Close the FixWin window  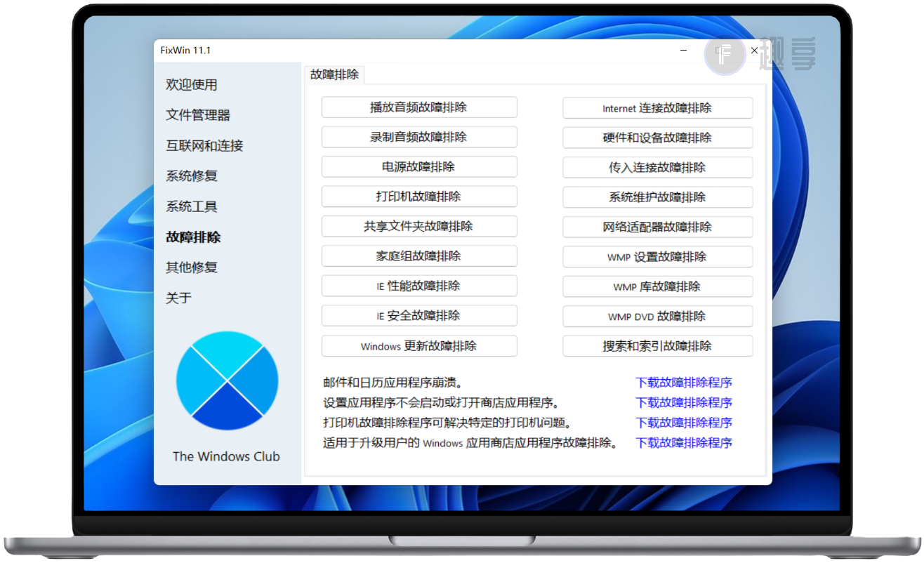coord(755,51)
